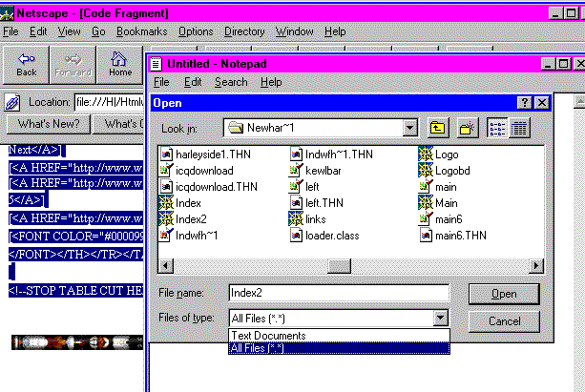This screenshot has width=585, height=392.
Task: Open Netscape File menu
Action: click(10, 31)
